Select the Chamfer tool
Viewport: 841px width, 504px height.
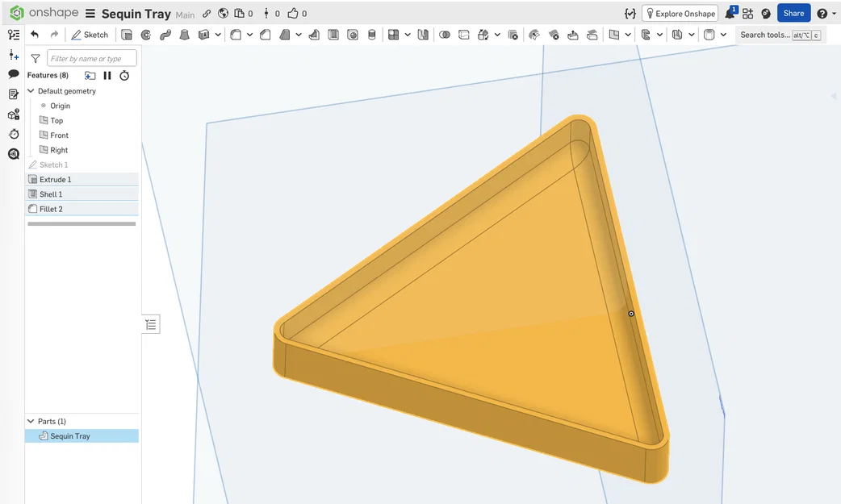265,35
